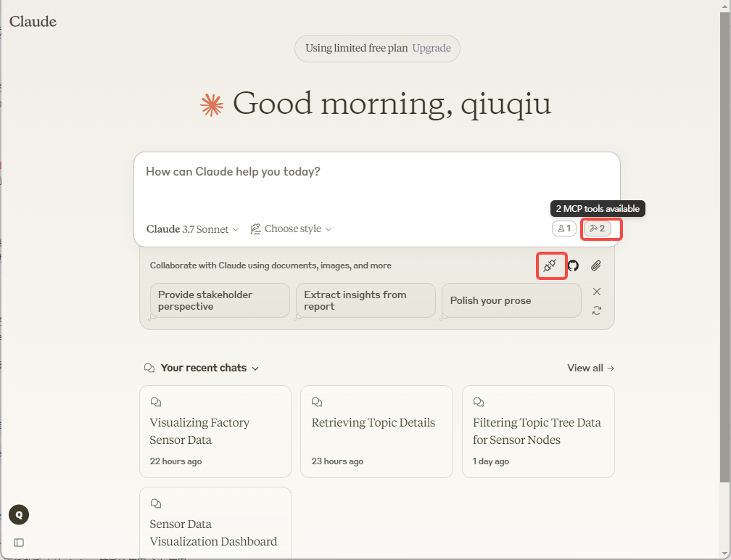Open View all recent chats
This screenshot has height=560, width=731.
(590, 368)
